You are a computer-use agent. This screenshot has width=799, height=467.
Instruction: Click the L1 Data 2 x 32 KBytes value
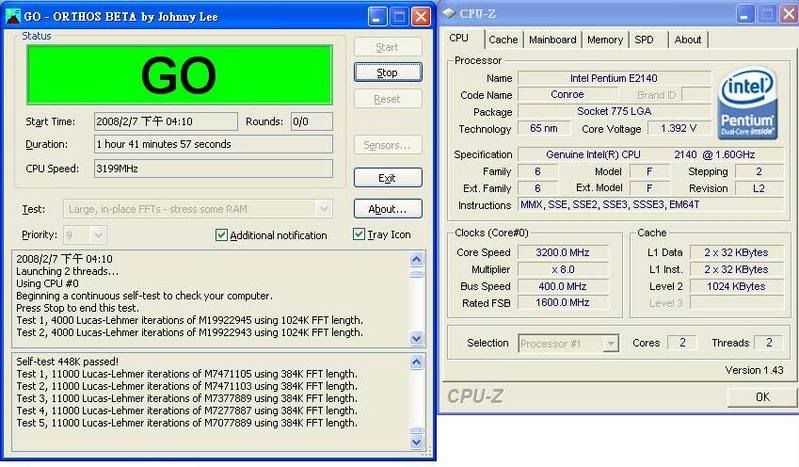click(736, 252)
